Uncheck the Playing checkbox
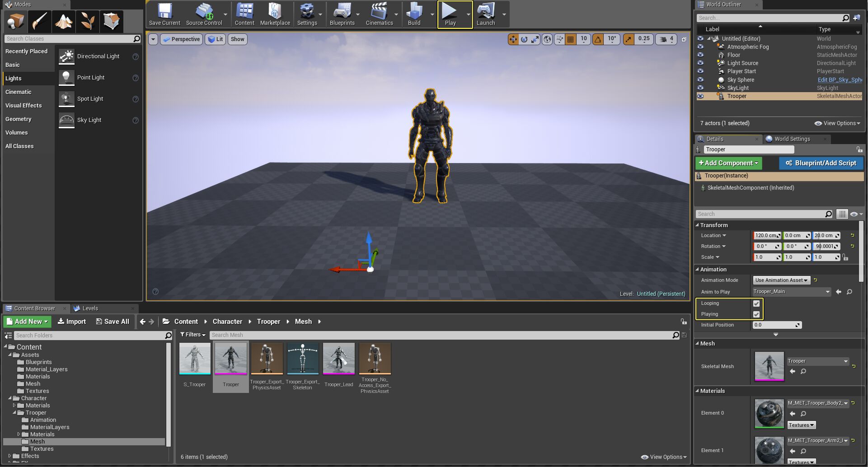868x467 pixels. (756, 314)
